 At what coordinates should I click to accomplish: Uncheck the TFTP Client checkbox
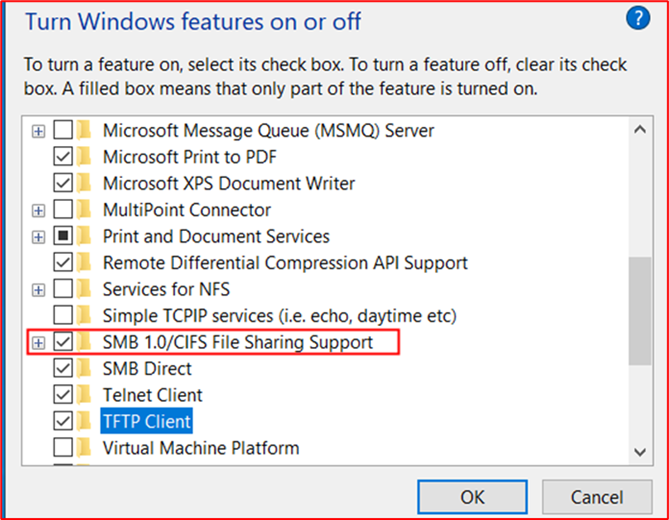coord(62,422)
